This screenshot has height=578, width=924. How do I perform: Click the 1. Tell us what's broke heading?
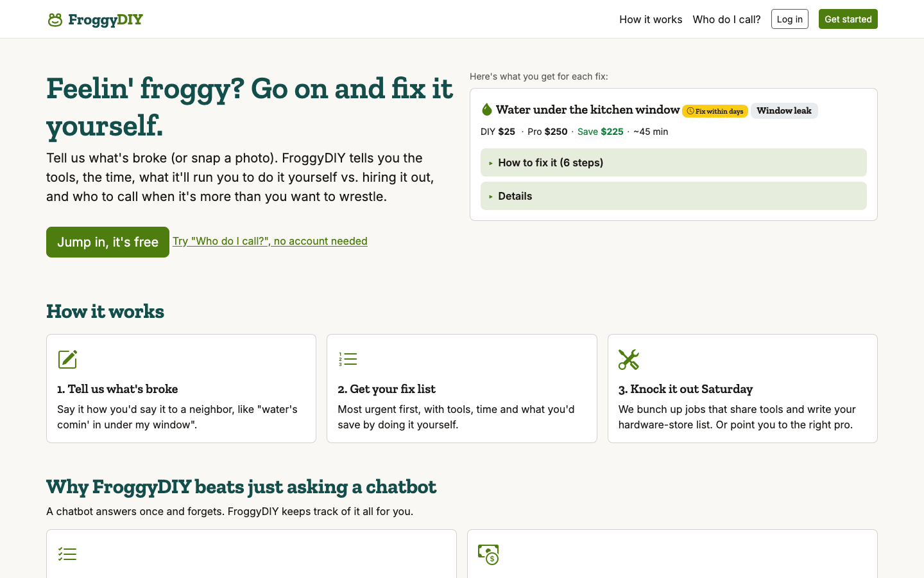tap(117, 389)
